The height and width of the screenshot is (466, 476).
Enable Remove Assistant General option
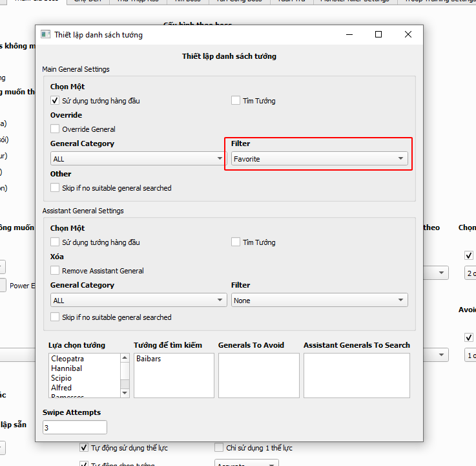click(x=55, y=271)
